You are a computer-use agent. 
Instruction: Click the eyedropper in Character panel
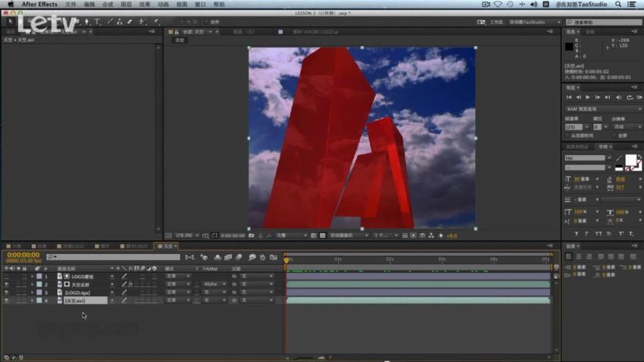click(x=619, y=158)
